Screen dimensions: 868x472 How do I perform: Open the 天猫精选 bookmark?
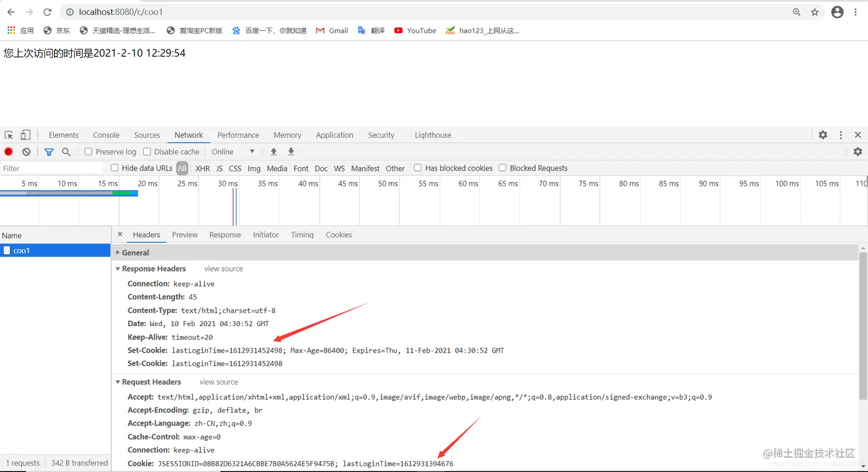[x=118, y=30]
